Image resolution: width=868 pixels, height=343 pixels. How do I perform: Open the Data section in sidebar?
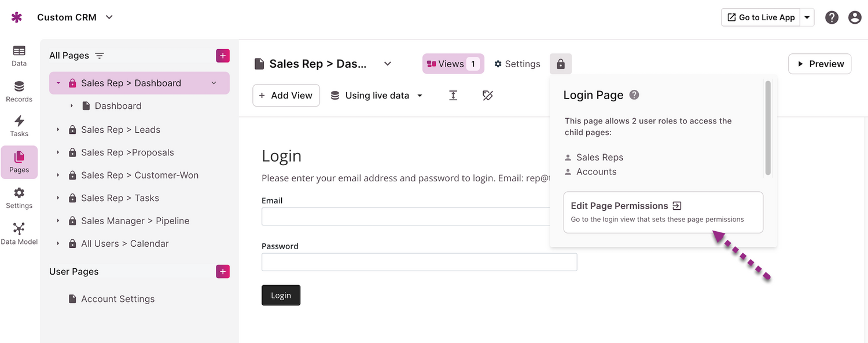pyautogui.click(x=19, y=56)
